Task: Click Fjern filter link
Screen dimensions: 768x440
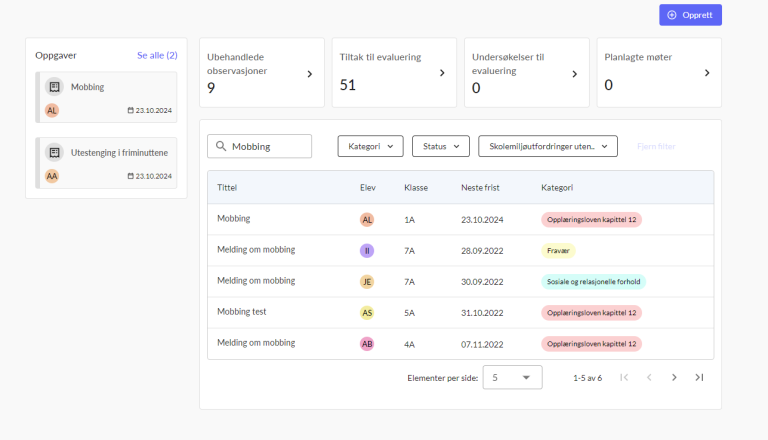Action: [x=656, y=147]
